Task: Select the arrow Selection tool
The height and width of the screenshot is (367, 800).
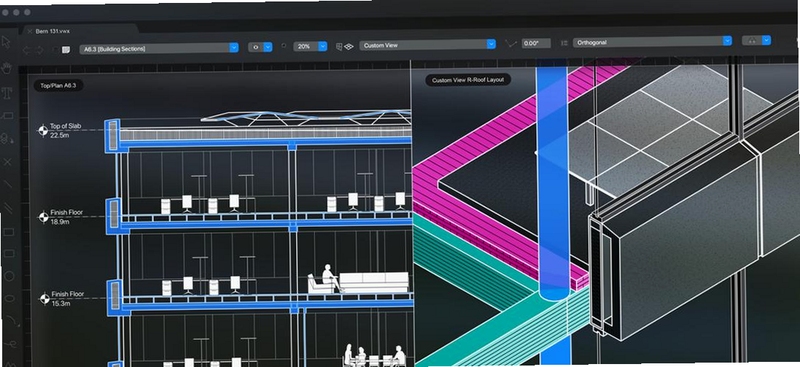Action: tap(6, 42)
